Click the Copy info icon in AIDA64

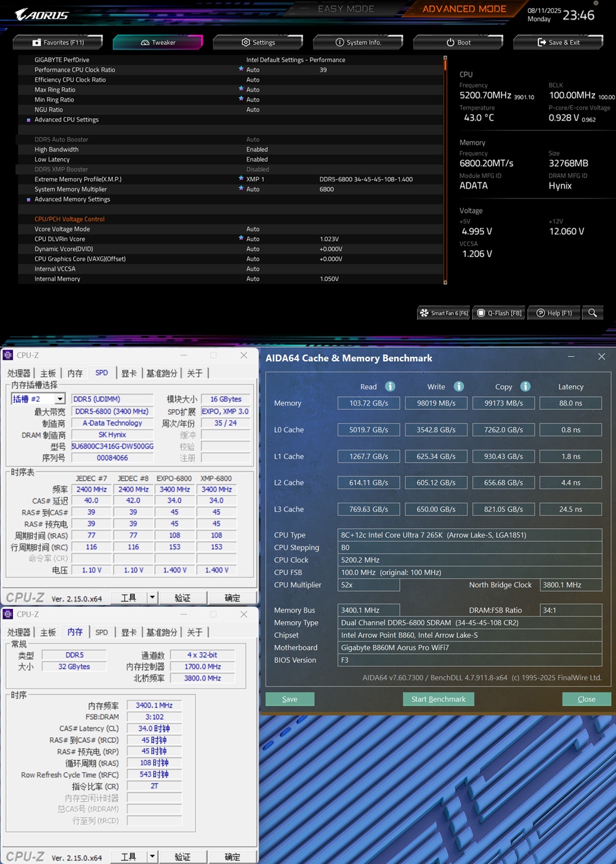click(x=525, y=386)
